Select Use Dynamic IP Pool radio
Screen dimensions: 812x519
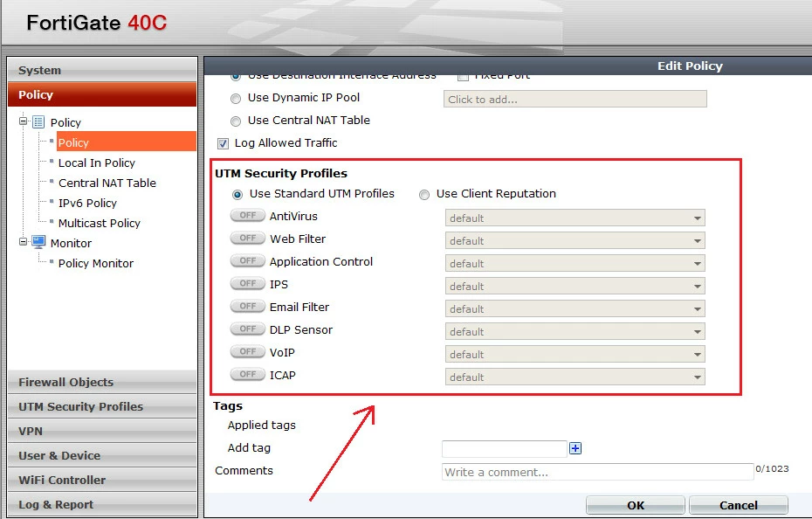236,99
